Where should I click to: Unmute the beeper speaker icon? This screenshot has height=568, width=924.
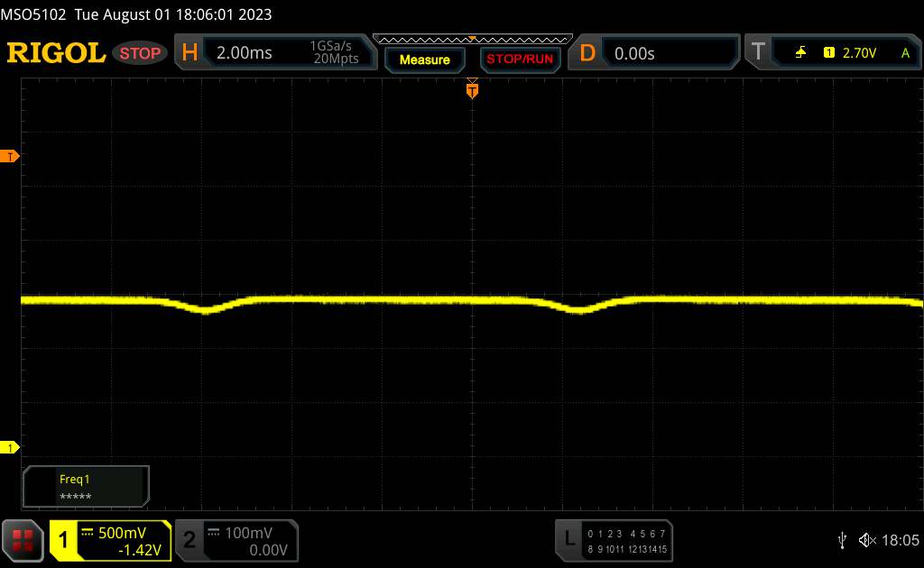(867, 540)
